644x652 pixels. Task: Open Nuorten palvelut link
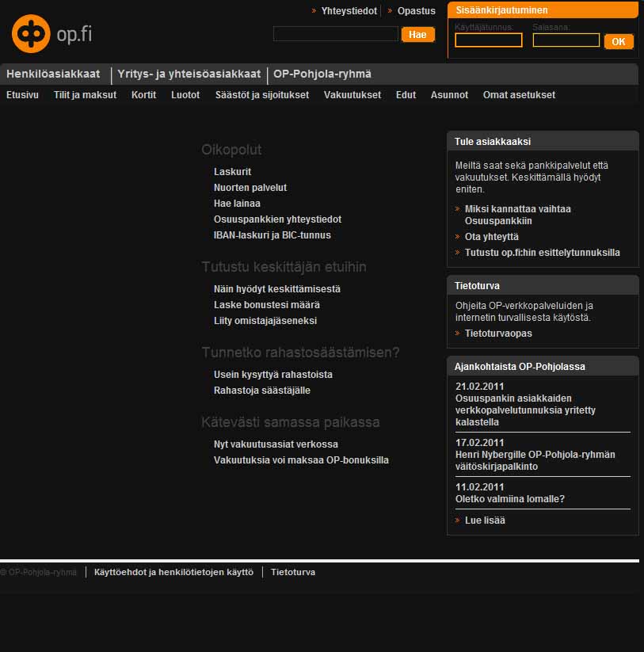(x=250, y=188)
